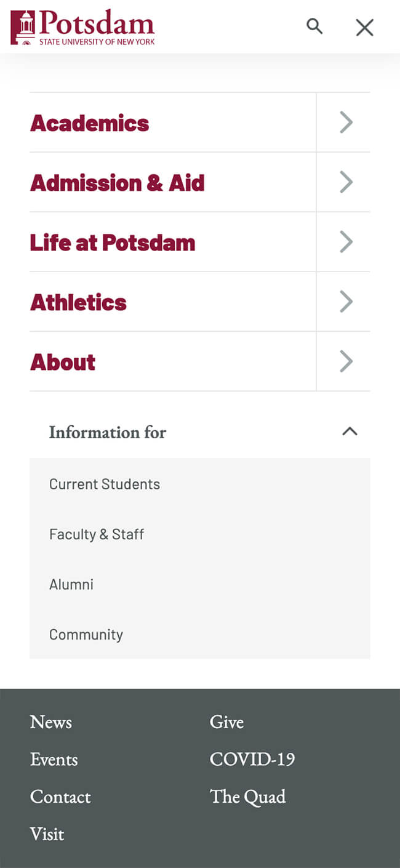Click the Potsdam university logo
This screenshot has height=868, width=400.
[x=82, y=27]
